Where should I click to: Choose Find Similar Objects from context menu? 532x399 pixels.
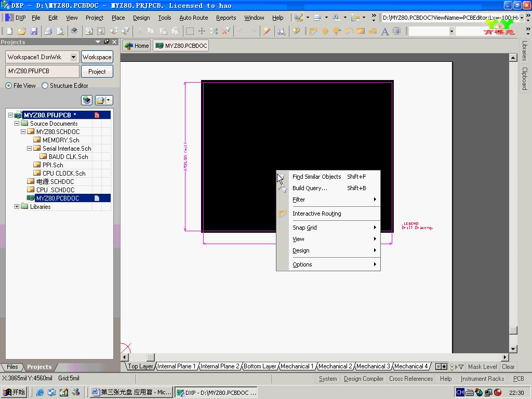(x=328, y=177)
